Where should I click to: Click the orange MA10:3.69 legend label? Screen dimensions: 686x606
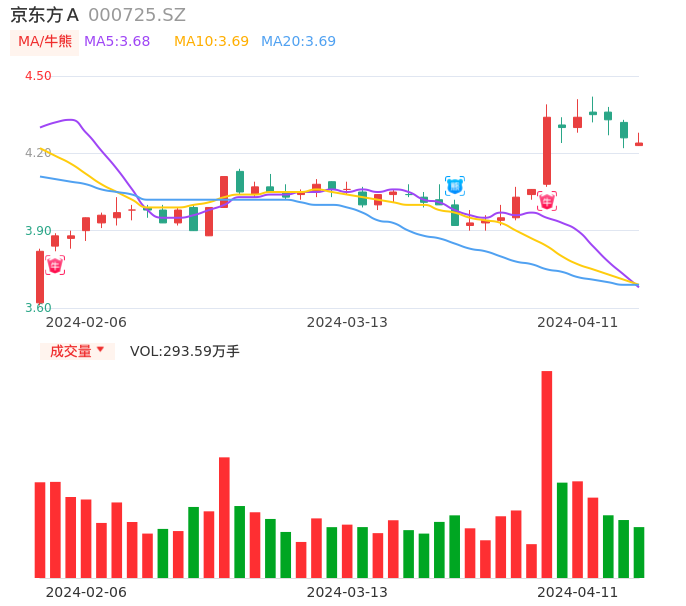point(211,42)
